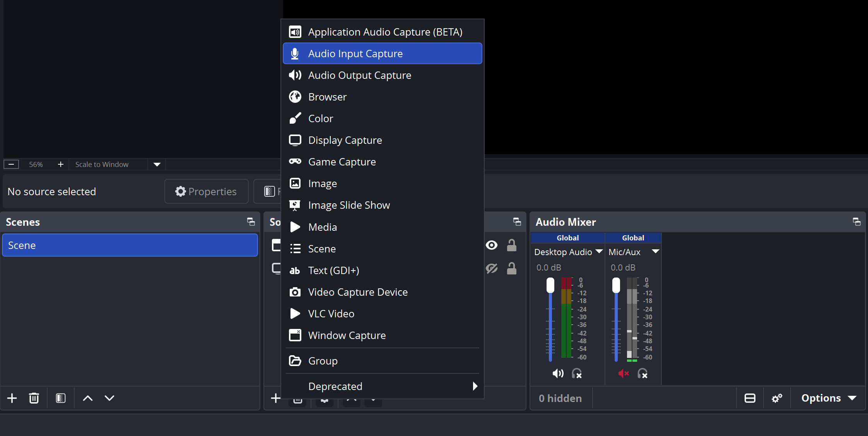This screenshot has height=436, width=868.
Task: Open Mic/Aux dropdown arrow
Action: point(656,252)
